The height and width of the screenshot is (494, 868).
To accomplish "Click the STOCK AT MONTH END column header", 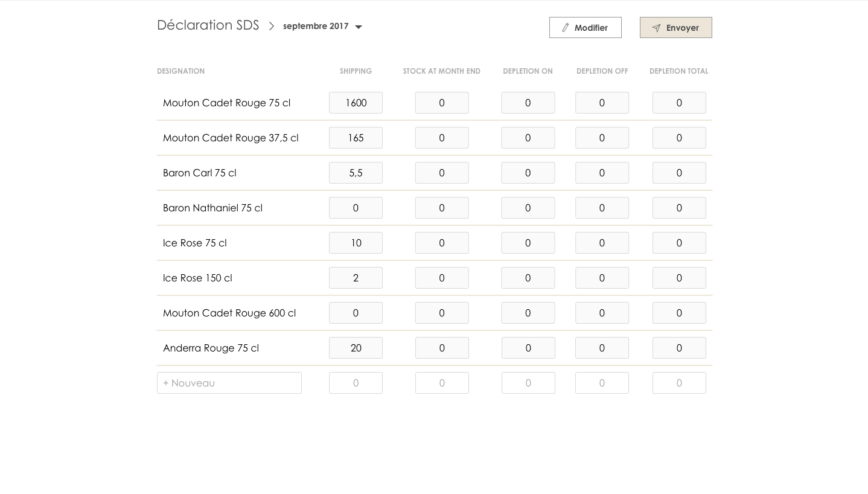I will tap(442, 71).
